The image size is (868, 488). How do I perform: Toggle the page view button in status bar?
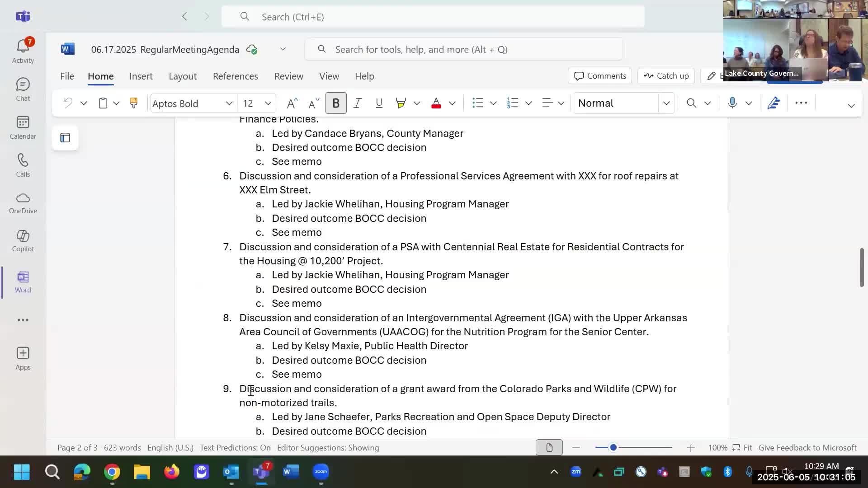click(x=549, y=447)
